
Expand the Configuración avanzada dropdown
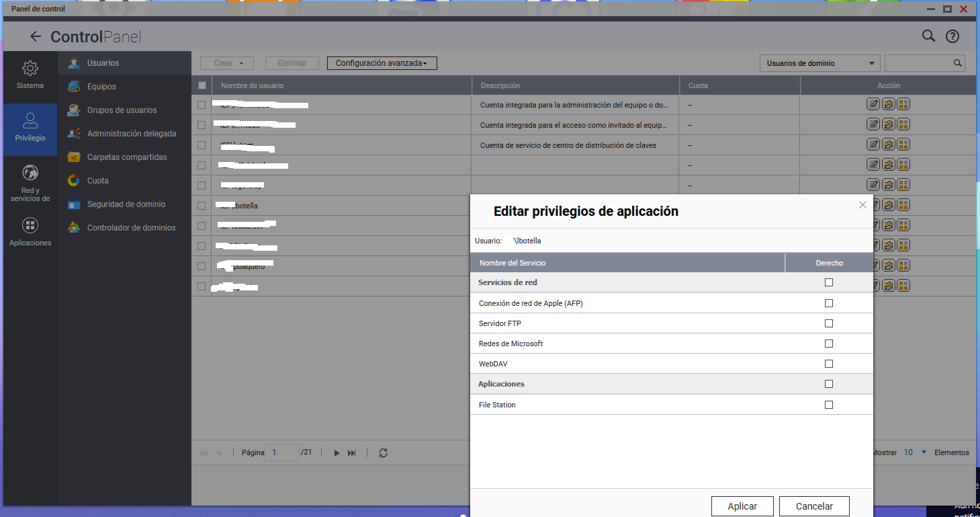click(382, 63)
